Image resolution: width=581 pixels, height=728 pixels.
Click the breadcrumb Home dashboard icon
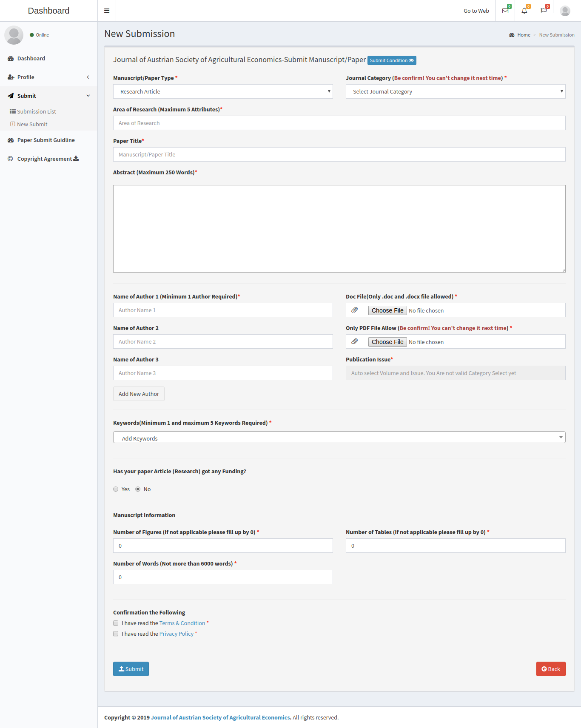512,35
